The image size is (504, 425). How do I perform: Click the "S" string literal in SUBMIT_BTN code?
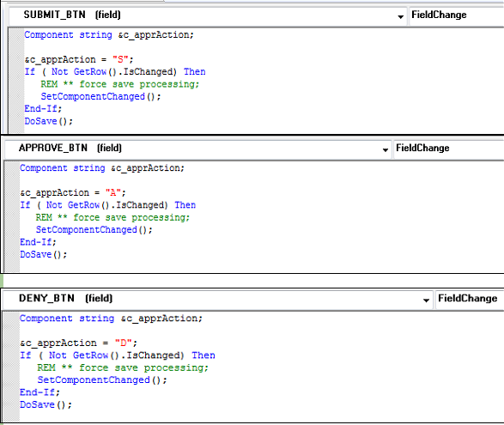click(120, 59)
